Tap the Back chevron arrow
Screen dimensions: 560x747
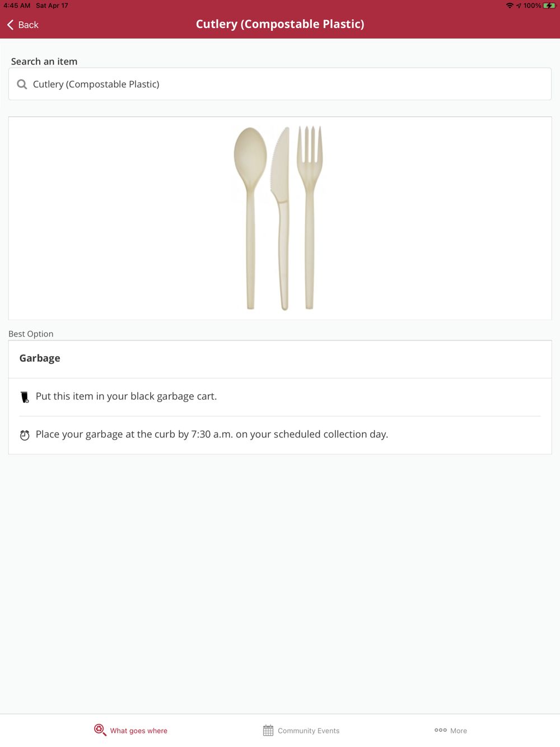click(x=10, y=25)
